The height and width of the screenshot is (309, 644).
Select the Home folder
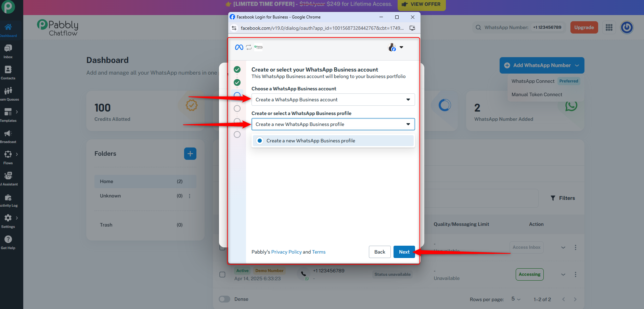click(145, 181)
